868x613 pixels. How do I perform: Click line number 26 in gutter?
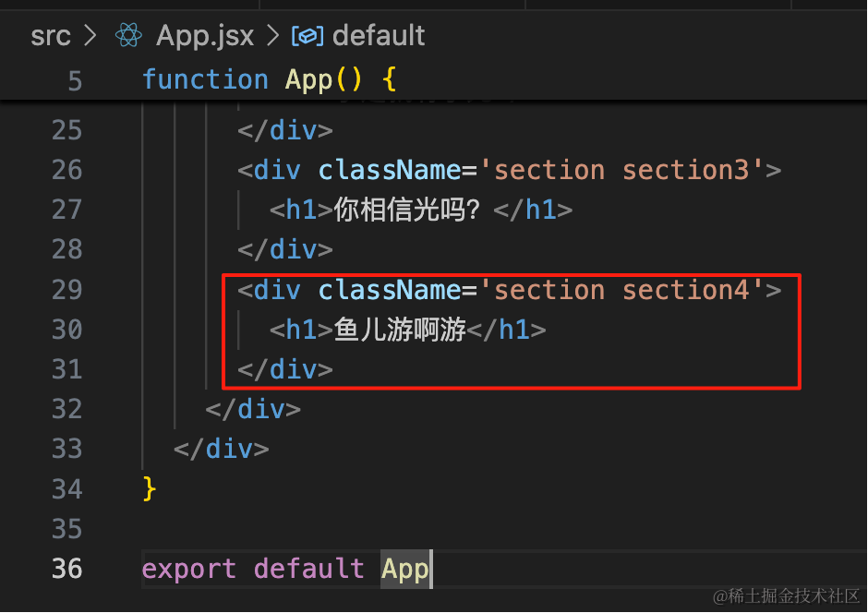67,170
